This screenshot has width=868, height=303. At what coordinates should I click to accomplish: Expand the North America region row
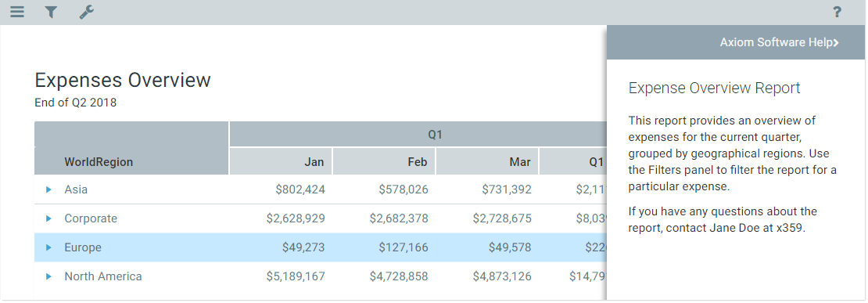coord(48,276)
